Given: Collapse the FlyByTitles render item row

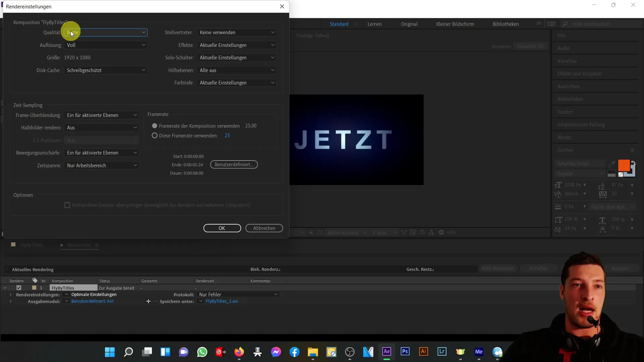Looking at the screenshot, I should (x=5, y=288).
